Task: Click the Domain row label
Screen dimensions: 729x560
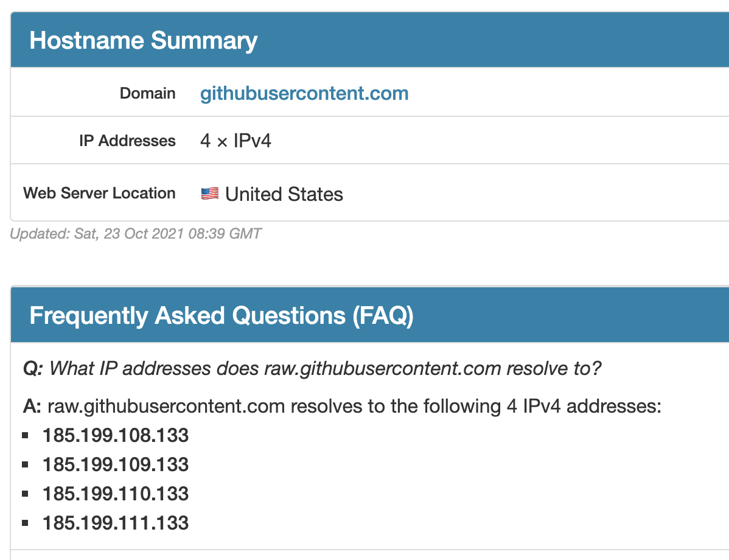Action: pyautogui.click(x=147, y=94)
